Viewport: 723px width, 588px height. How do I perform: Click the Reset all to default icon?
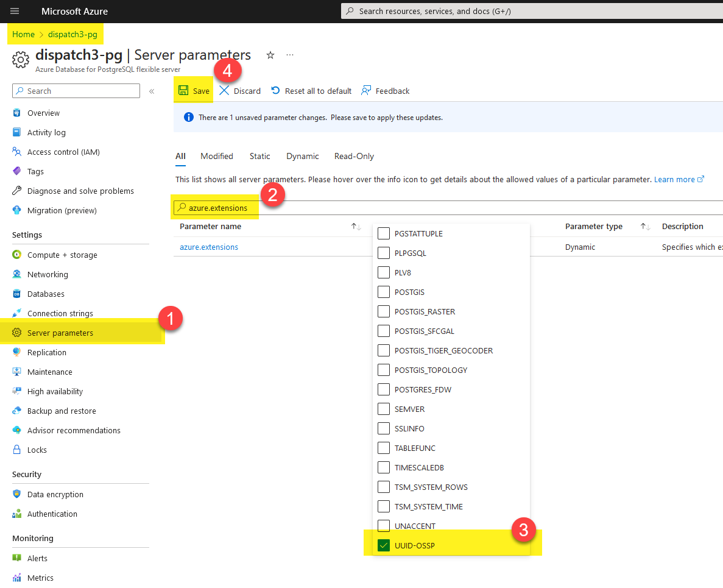pyautogui.click(x=275, y=91)
